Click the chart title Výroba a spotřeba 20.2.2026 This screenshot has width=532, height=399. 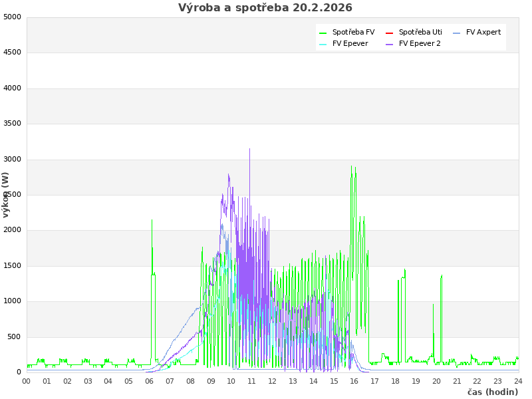[265, 8]
